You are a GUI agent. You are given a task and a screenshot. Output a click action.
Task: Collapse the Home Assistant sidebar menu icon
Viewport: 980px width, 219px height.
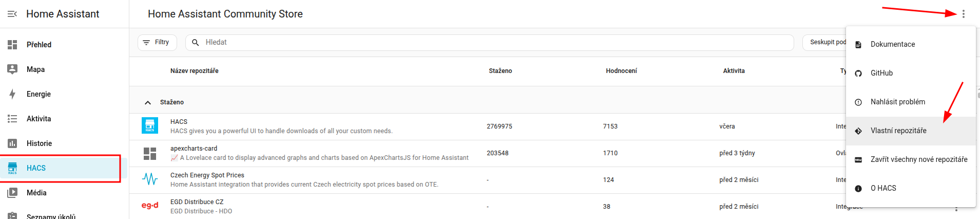coord(12,14)
